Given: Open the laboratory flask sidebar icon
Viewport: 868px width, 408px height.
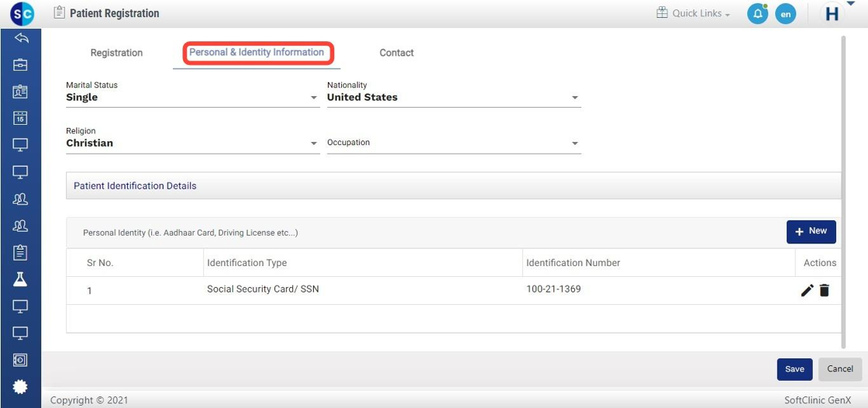Looking at the screenshot, I should click(x=20, y=279).
